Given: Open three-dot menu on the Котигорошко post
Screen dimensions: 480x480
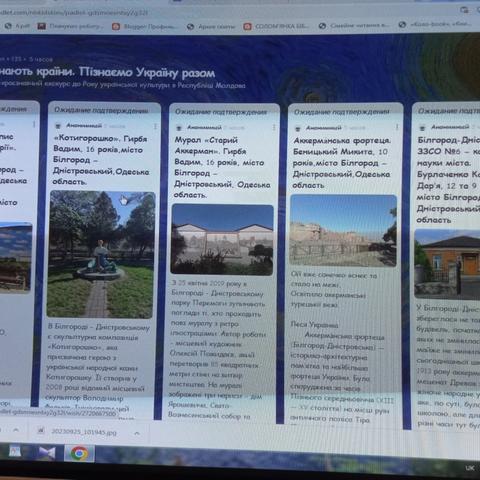Looking at the screenshot, I should tap(155, 126).
